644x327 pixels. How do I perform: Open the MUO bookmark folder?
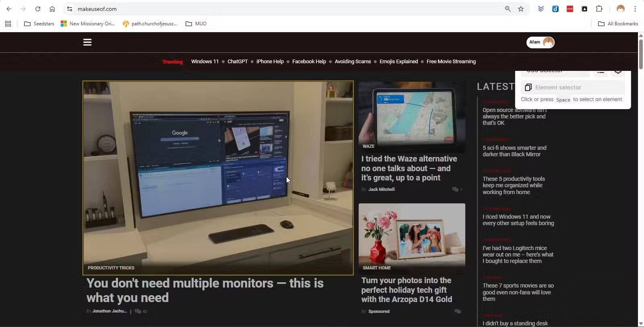tap(196, 24)
